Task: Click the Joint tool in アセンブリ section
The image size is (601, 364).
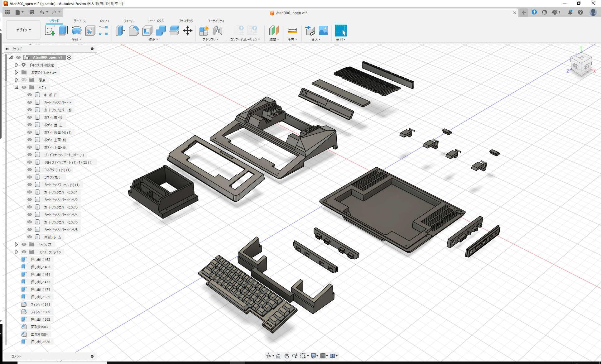Action: tap(218, 31)
